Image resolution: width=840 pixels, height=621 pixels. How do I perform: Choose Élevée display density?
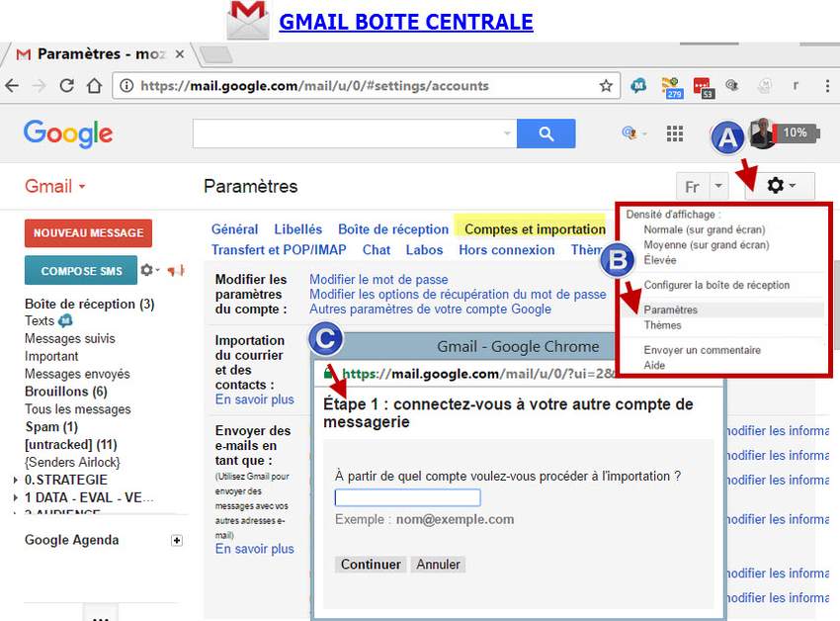tap(660, 260)
